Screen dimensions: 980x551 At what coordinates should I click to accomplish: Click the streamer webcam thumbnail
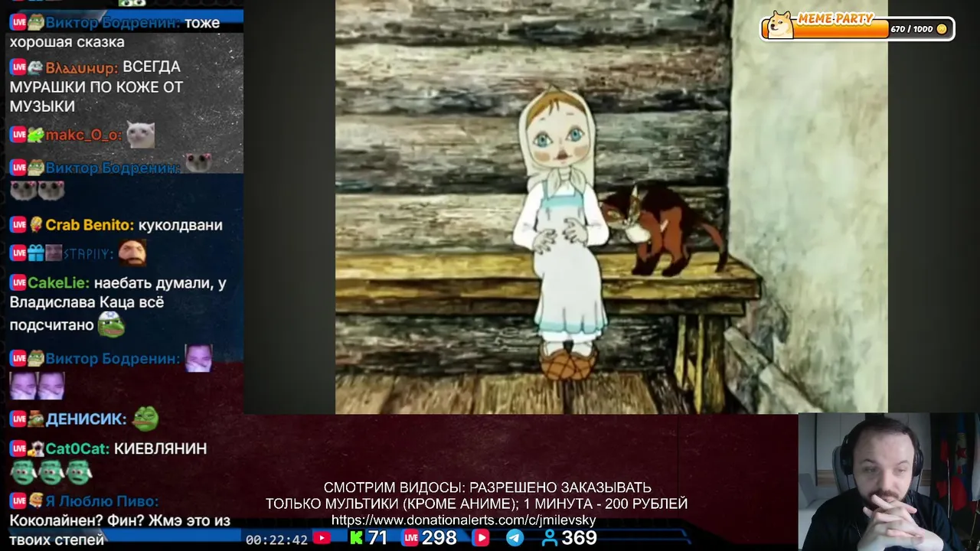[x=888, y=482]
